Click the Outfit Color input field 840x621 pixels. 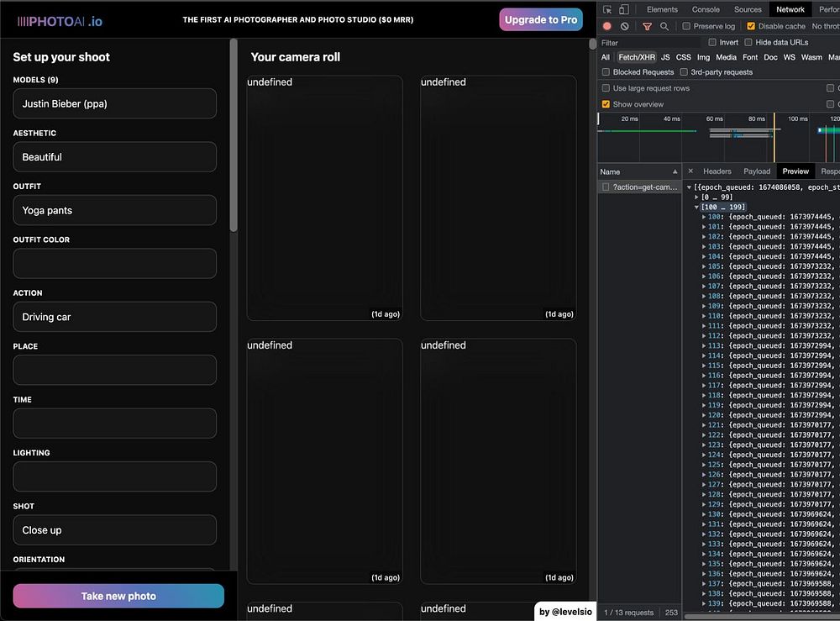[114, 263]
